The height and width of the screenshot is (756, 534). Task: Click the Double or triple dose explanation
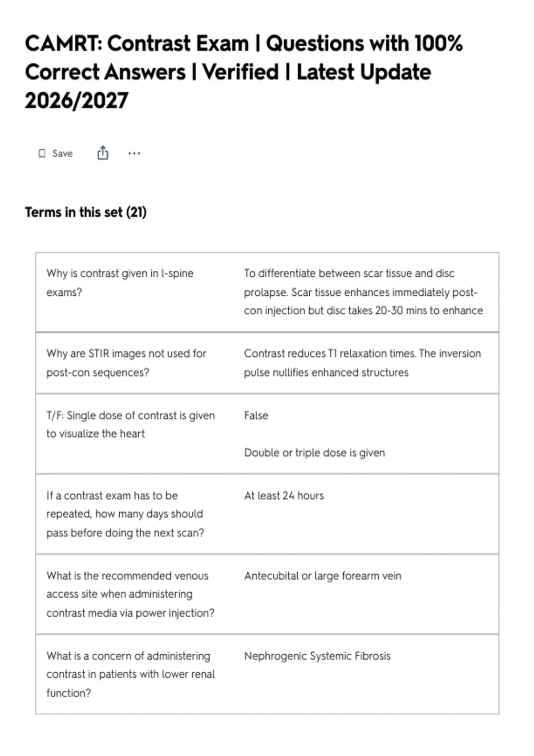point(315,453)
